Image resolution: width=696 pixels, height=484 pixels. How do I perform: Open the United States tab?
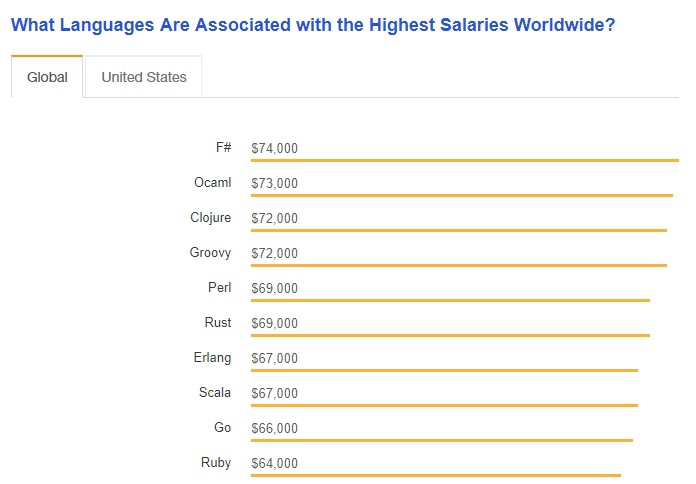point(144,77)
